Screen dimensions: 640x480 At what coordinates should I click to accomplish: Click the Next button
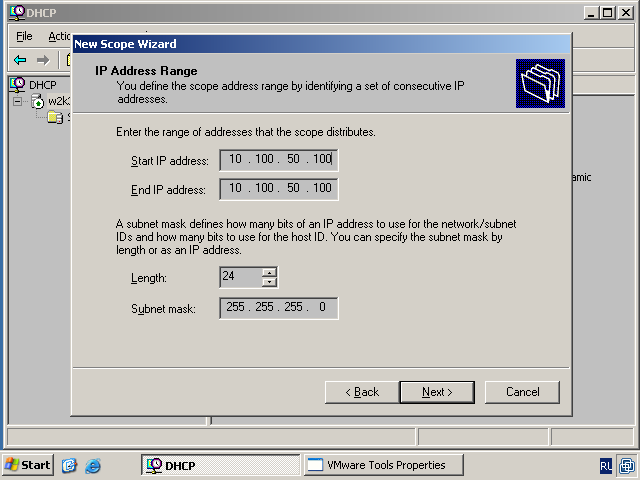pyautogui.click(x=437, y=392)
